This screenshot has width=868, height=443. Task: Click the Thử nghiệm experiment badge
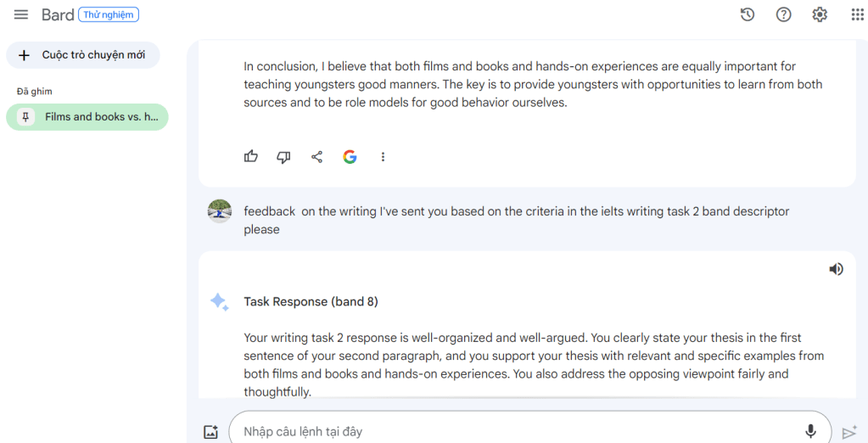click(x=109, y=14)
